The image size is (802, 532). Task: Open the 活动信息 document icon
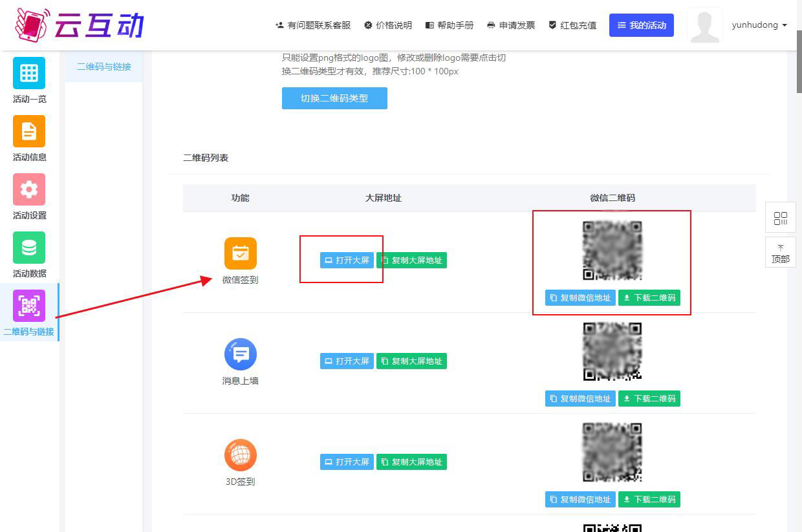(29, 131)
